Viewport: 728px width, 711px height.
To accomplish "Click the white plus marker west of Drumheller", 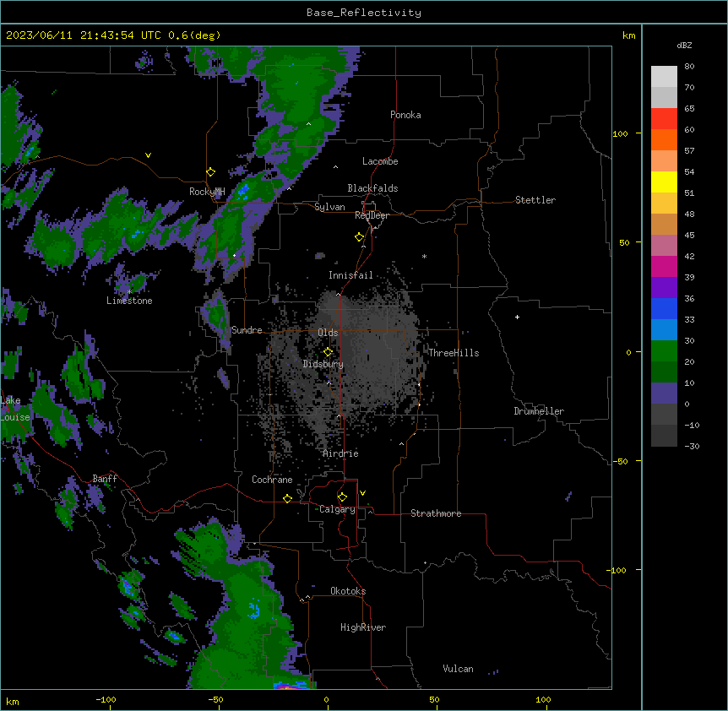I will point(517,317).
